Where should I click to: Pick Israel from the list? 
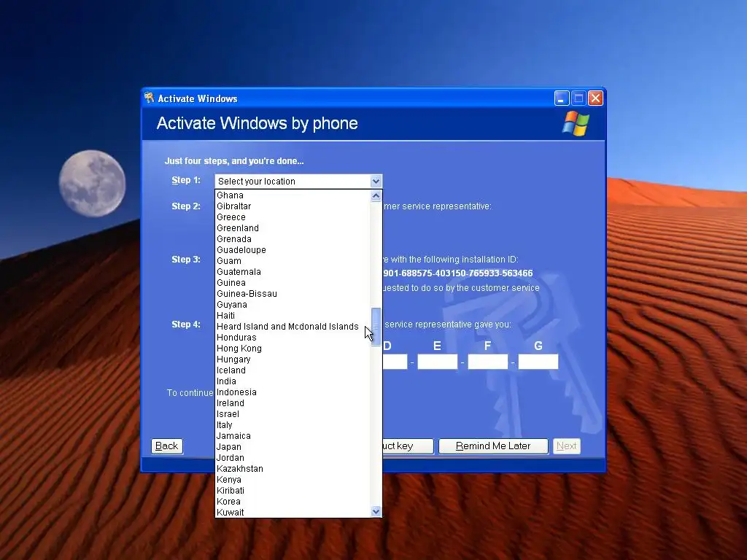tap(293, 414)
